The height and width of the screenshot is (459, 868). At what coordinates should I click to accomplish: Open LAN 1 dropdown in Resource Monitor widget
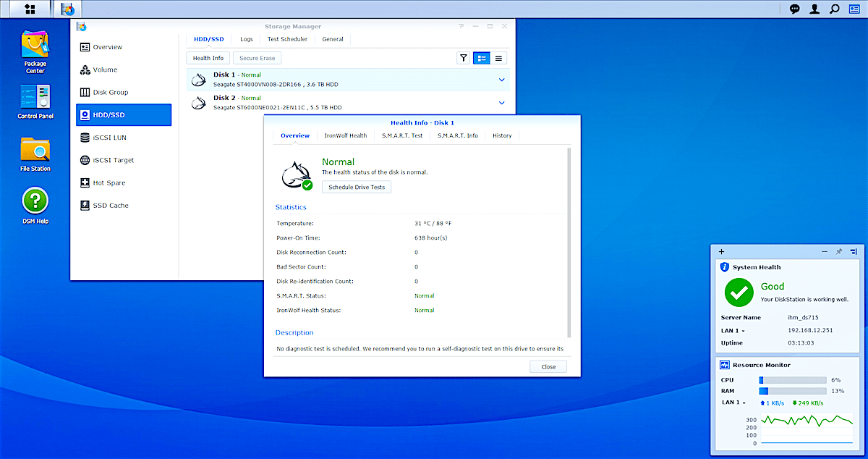click(733, 403)
